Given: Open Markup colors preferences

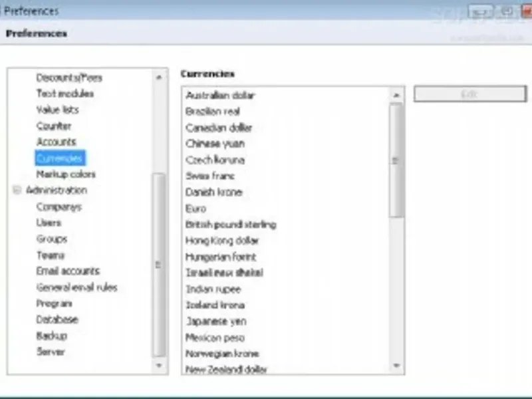Looking at the screenshot, I should pos(66,174).
